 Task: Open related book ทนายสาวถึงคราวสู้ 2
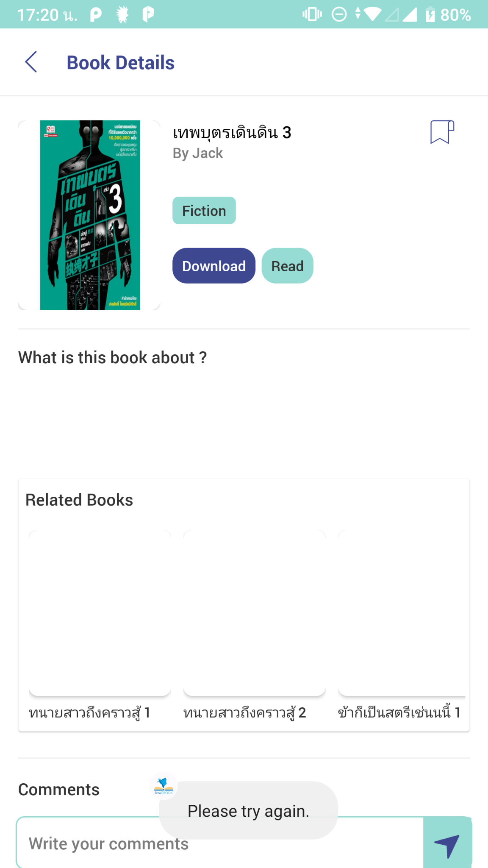click(255, 613)
